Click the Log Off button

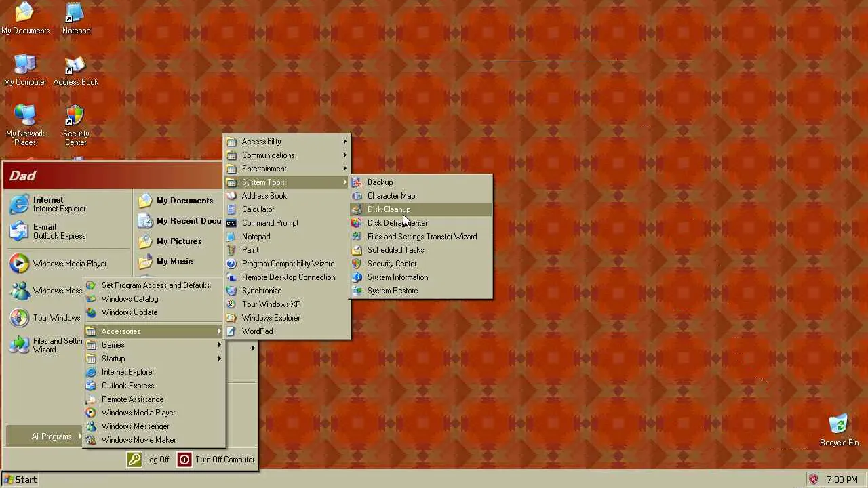[x=148, y=460]
